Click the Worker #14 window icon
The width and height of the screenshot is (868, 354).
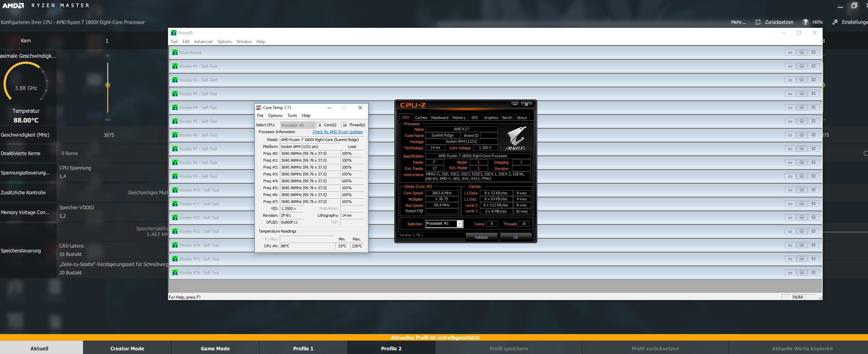175,245
